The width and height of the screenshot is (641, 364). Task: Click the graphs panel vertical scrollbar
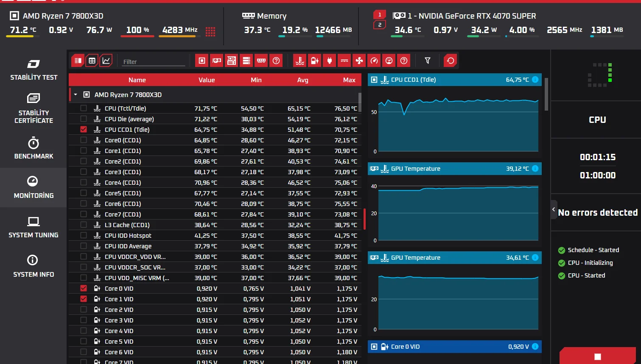click(x=546, y=94)
